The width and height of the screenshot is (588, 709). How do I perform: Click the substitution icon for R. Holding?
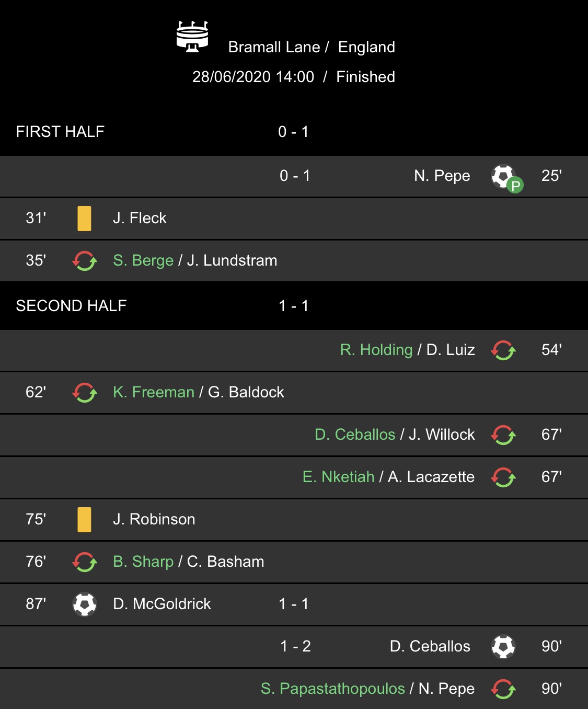503,350
